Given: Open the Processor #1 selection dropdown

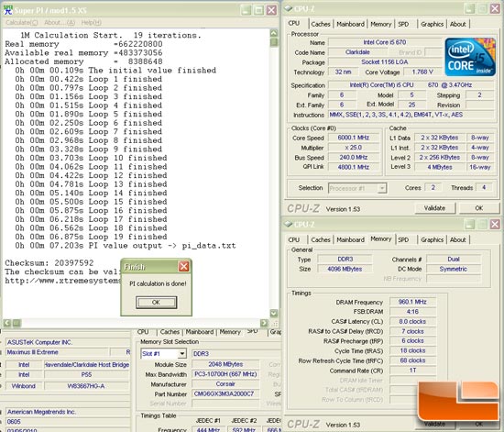Looking at the screenshot, I should tap(381, 188).
